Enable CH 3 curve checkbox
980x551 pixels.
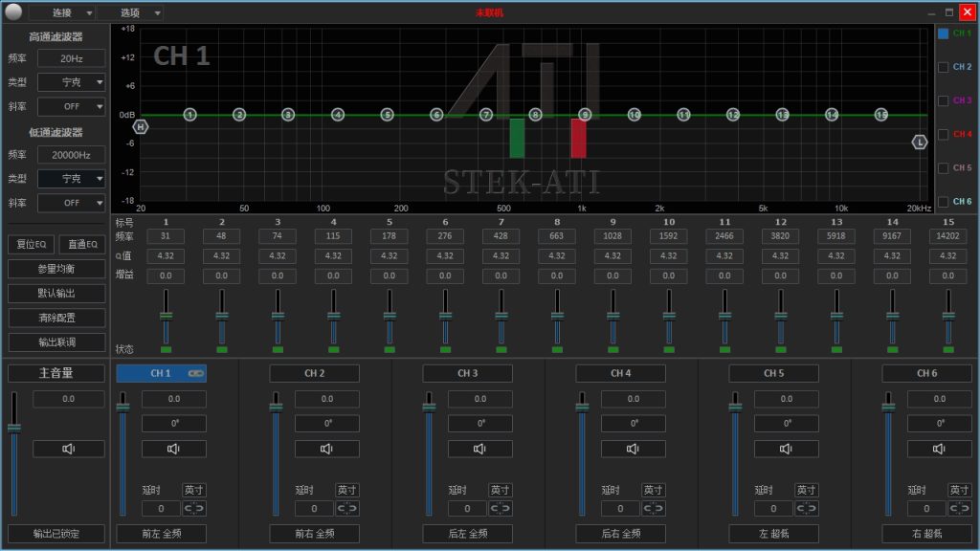(x=943, y=100)
